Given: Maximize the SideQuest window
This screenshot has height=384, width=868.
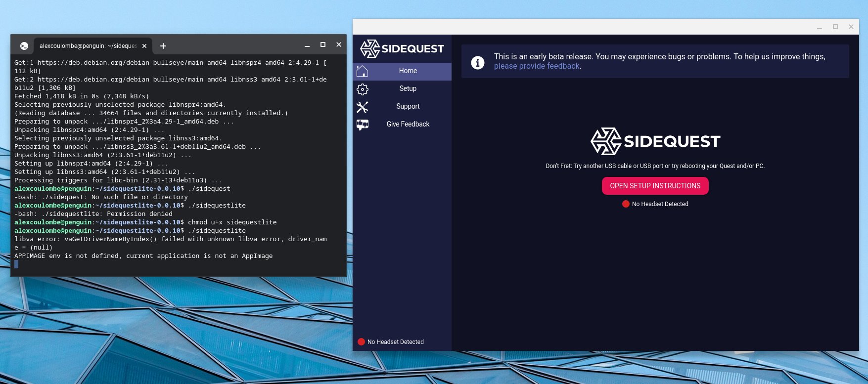Looking at the screenshot, I should [x=835, y=27].
